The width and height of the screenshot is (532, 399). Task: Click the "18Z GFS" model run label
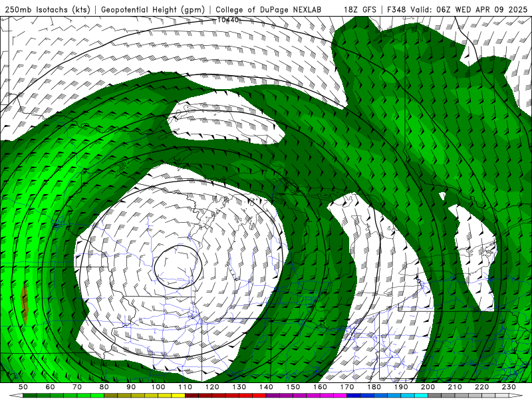point(360,9)
